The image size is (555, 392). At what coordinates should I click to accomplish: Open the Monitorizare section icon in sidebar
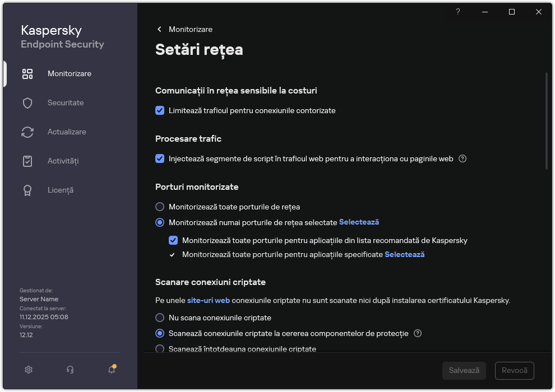pos(27,73)
